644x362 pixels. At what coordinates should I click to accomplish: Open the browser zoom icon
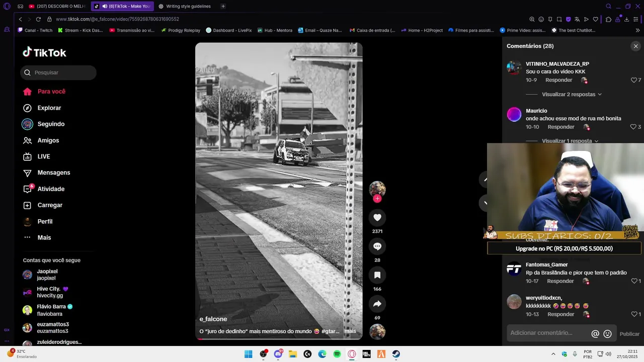[532, 19]
